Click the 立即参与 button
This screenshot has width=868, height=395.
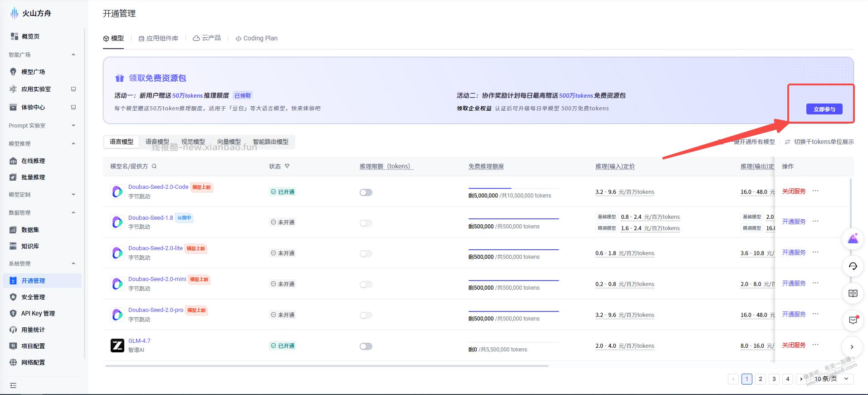click(824, 109)
